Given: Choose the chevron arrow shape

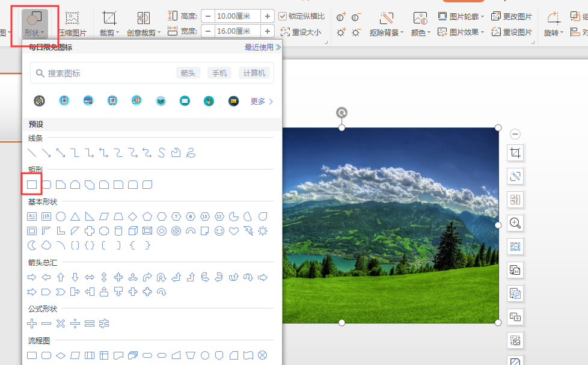Looking at the screenshot, I should (x=61, y=292).
